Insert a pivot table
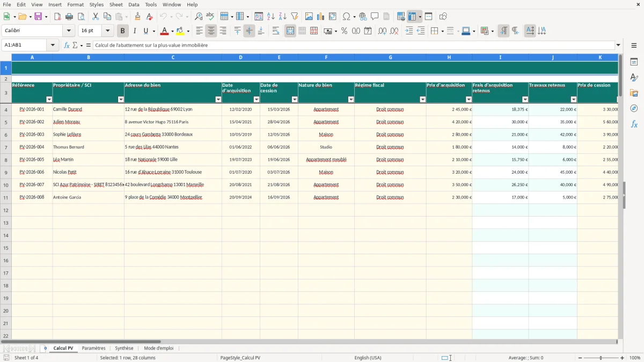 pyautogui.click(x=333, y=17)
